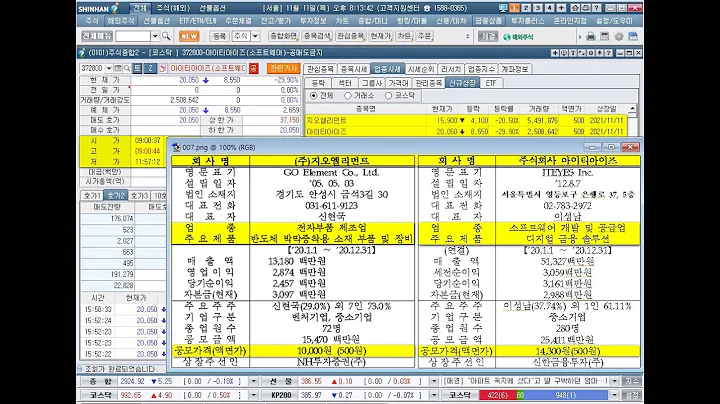720x404 pixels.
Task: Open dropdown next to menu search input
Action: tap(155, 36)
